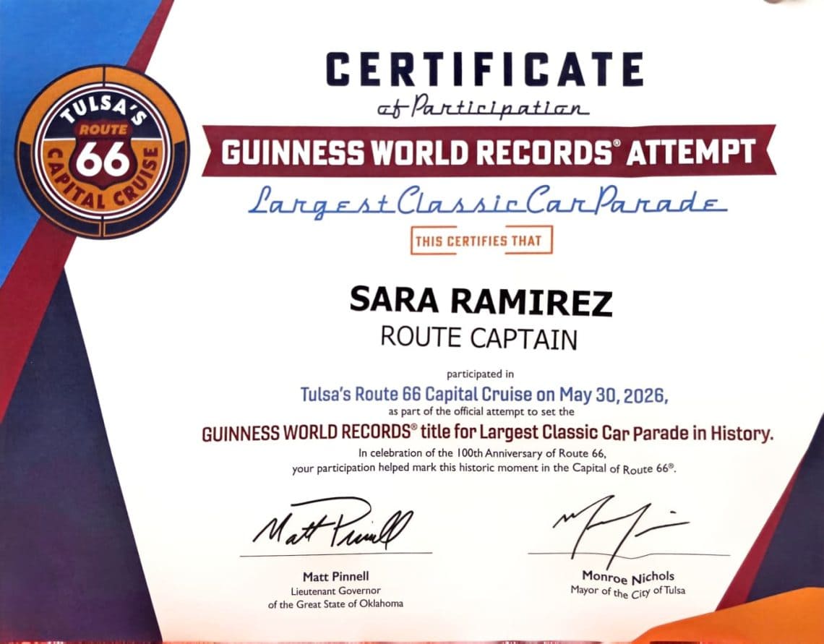
Task: Click Matt Pinnell's handwritten signature
Action: click(334, 523)
